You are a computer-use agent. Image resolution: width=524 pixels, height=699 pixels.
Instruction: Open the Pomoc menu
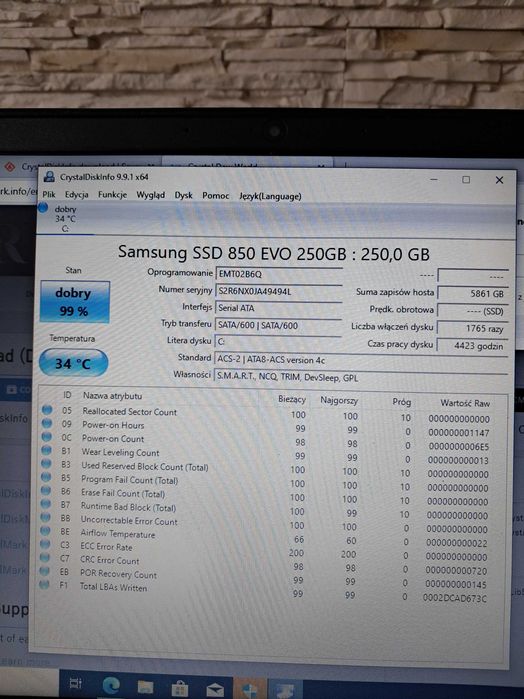click(x=215, y=196)
